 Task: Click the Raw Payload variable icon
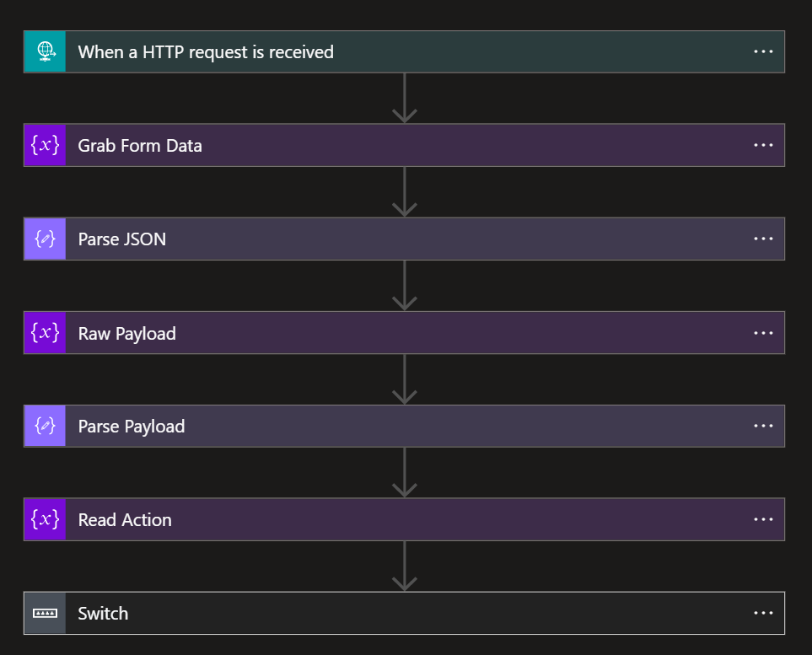coord(45,333)
